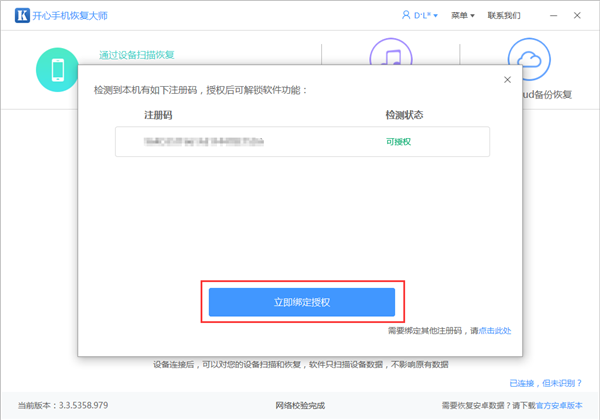Screen dimensions: 600x420
Task: Click the user profile icon
Action: 406,15
